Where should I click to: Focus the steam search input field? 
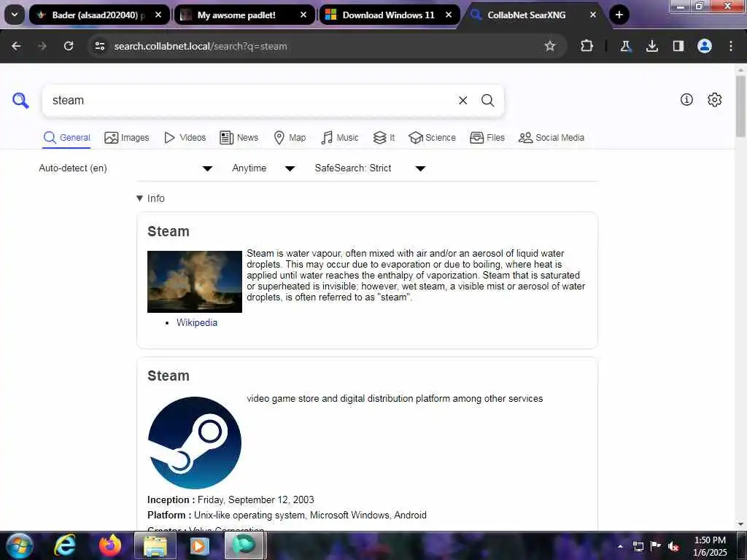pyautogui.click(x=251, y=101)
